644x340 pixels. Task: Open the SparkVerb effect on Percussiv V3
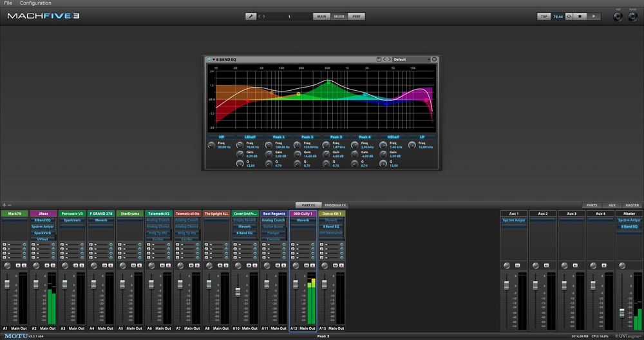click(72, 220)
